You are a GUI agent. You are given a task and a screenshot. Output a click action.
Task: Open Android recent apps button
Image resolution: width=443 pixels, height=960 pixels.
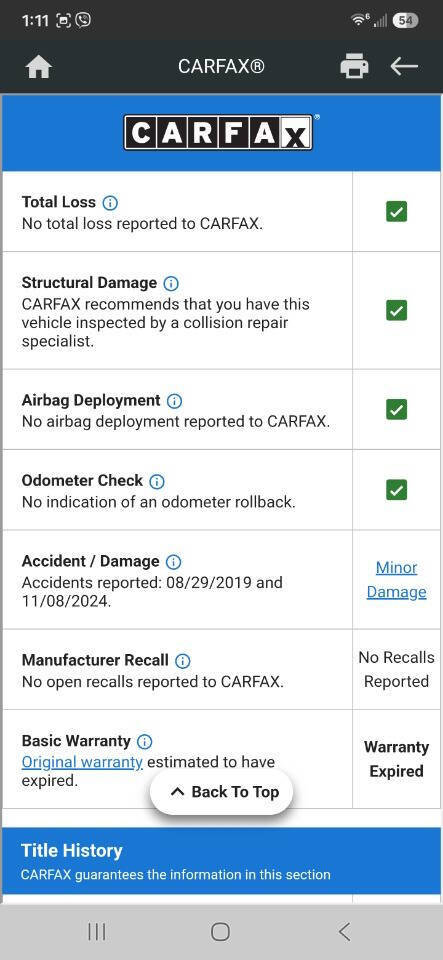pos(97,932)
